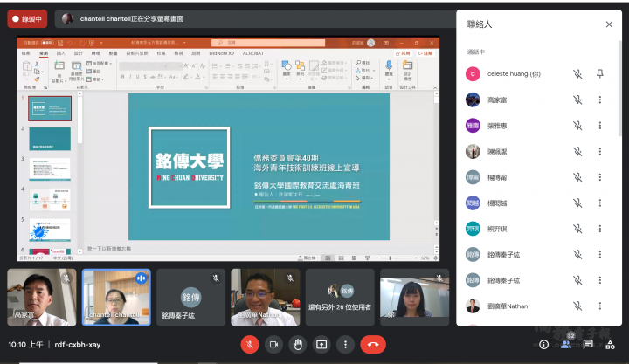Click the mute icon beside 張雅惠
The image size is (629, 364).
pos(577,126)
